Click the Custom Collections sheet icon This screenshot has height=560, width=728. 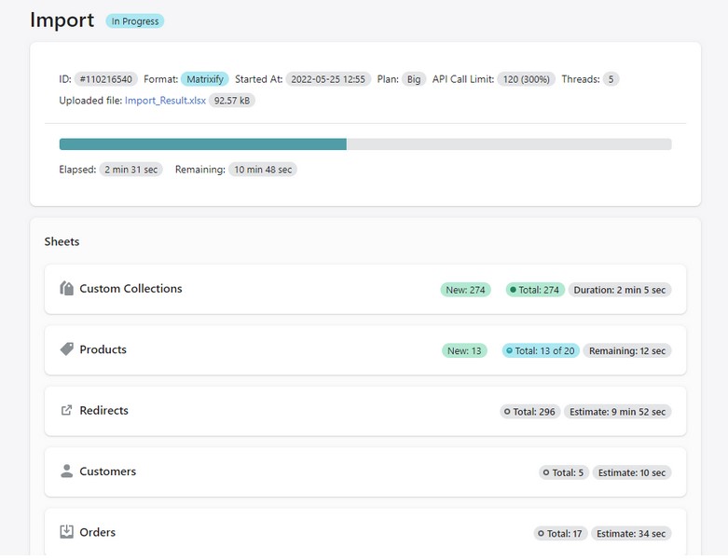point(66,288)
